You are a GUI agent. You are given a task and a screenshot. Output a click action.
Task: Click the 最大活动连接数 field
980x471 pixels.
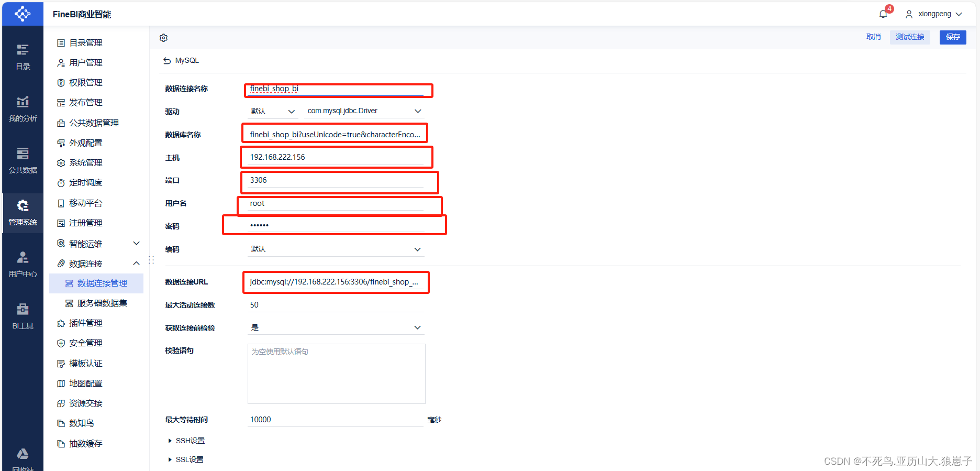(x=336, y=305)
